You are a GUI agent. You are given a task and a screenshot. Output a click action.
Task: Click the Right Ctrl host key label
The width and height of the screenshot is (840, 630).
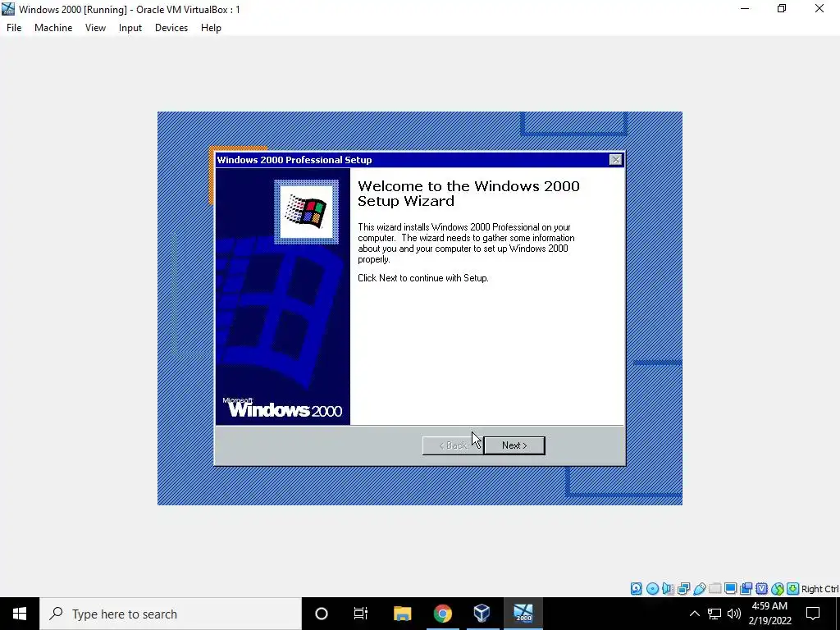pos(820,589)
